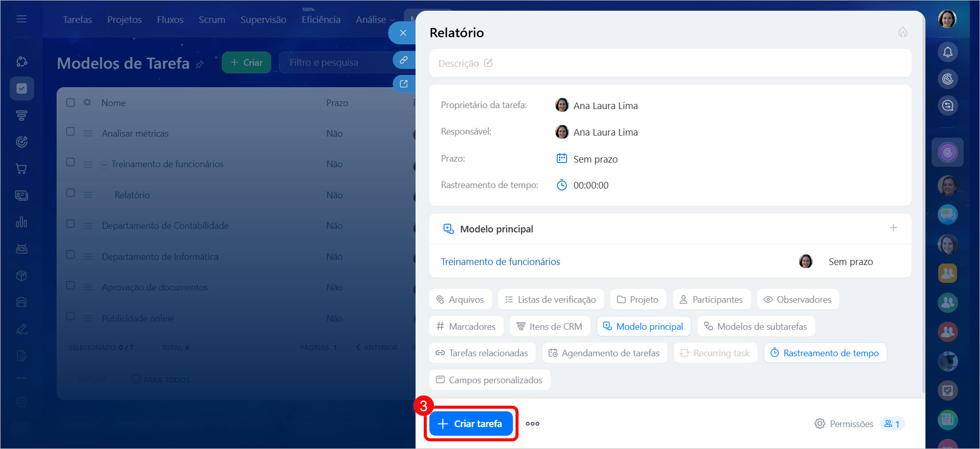980x449 pixels.
Task: Toggle the select-all checkbox in table header
Action: [x=70, y=102]
